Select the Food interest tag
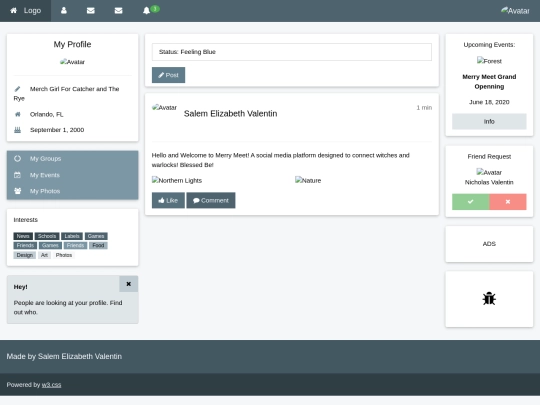Screen dimensions: 540x405 point(98,245)
